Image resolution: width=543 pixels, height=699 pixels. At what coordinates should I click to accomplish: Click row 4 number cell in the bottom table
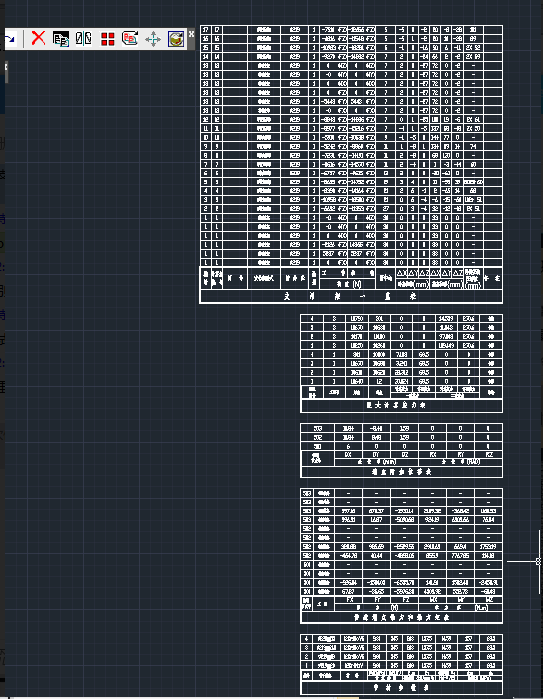pyautogui.click(x=306, y=639)
